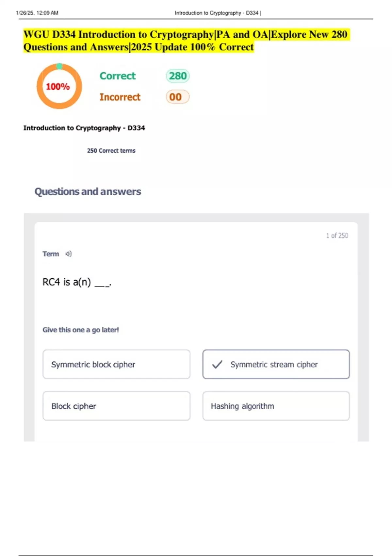
Task: Click the orange 00 incorrect count badge
Action: click(177, 97)
